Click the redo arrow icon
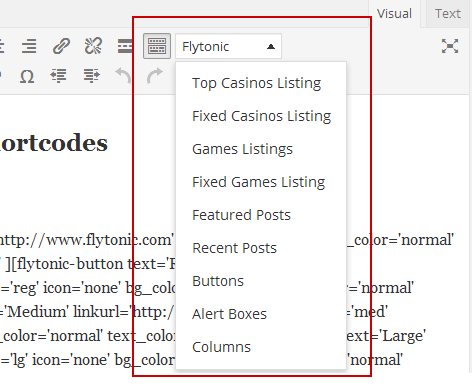Screen dimensions: 472x387 [x=155, y=76]
